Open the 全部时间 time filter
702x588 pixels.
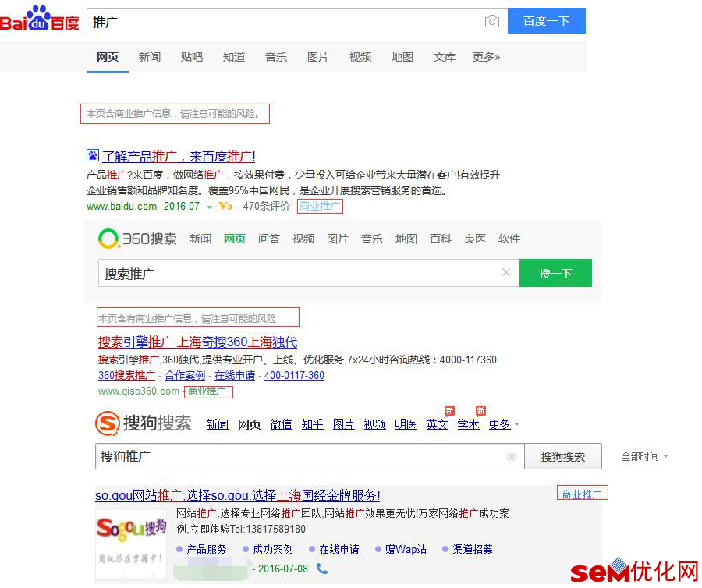pos(644,456)
